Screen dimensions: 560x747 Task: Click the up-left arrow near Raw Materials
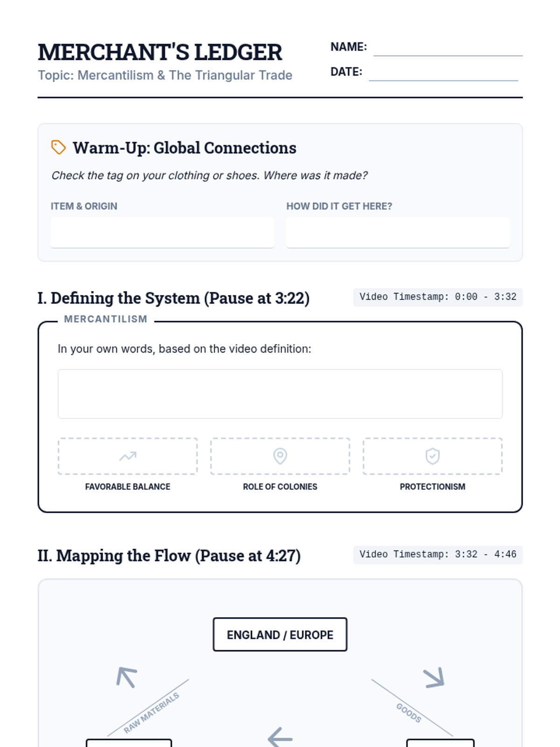point(126,677)
